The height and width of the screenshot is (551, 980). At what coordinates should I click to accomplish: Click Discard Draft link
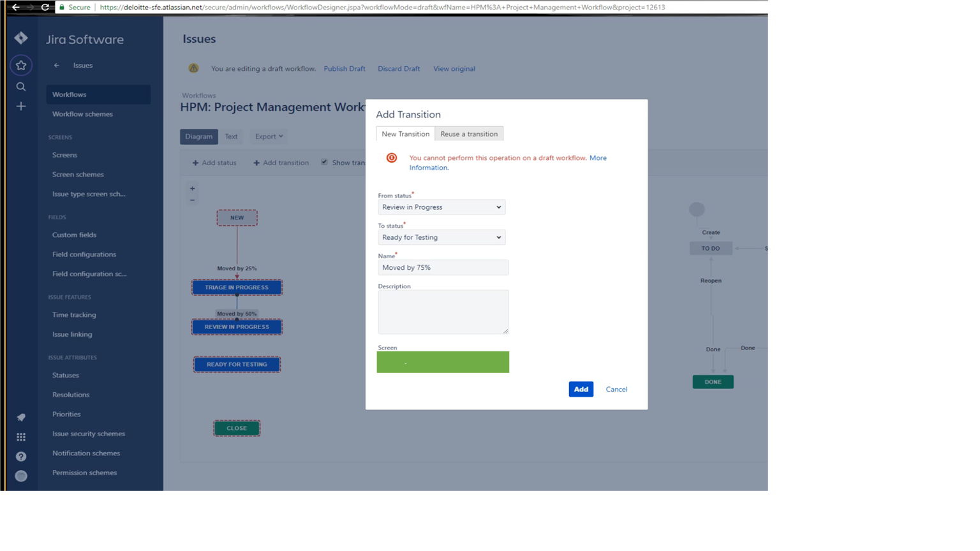(x=399, y=69)
